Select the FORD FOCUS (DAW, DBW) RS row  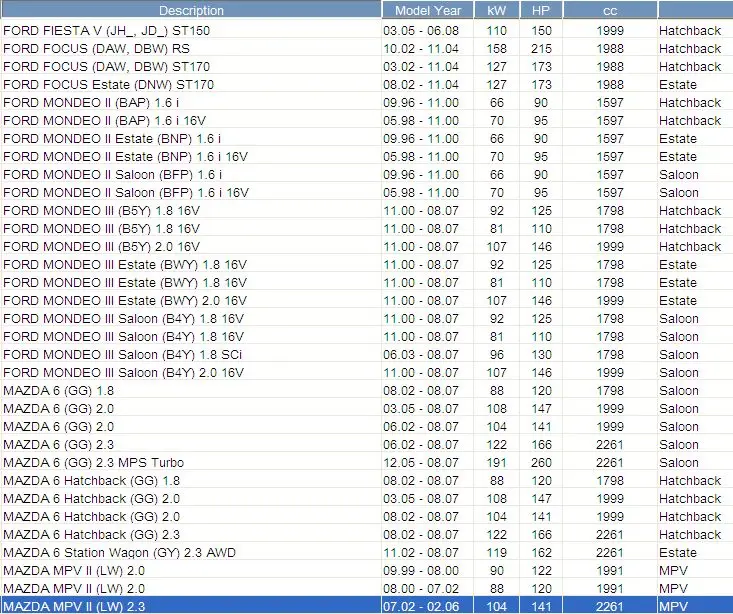tap(366, 49)
